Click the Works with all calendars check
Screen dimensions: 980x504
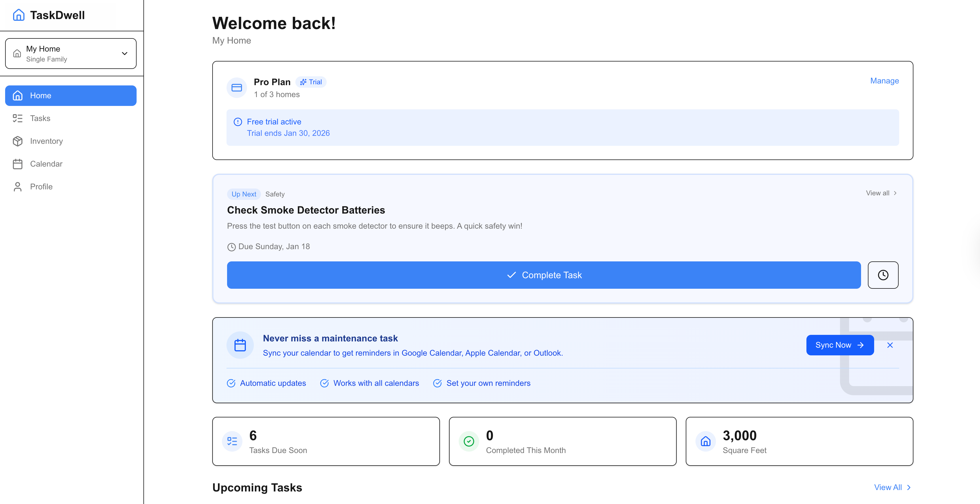pyautogui.click(x=324, y=383)
